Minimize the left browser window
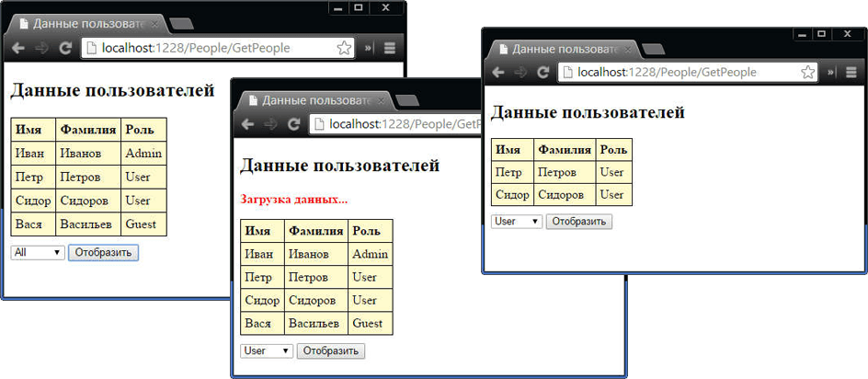This screenshot has height=379, width=868. 337,7
